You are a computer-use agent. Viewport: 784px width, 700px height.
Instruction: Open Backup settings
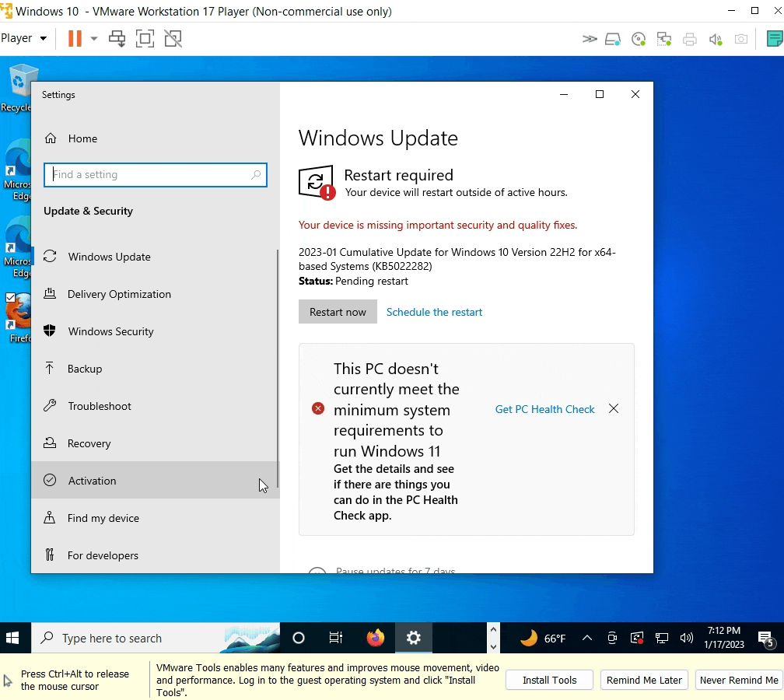pyautogui.click(x=156, y=369)
